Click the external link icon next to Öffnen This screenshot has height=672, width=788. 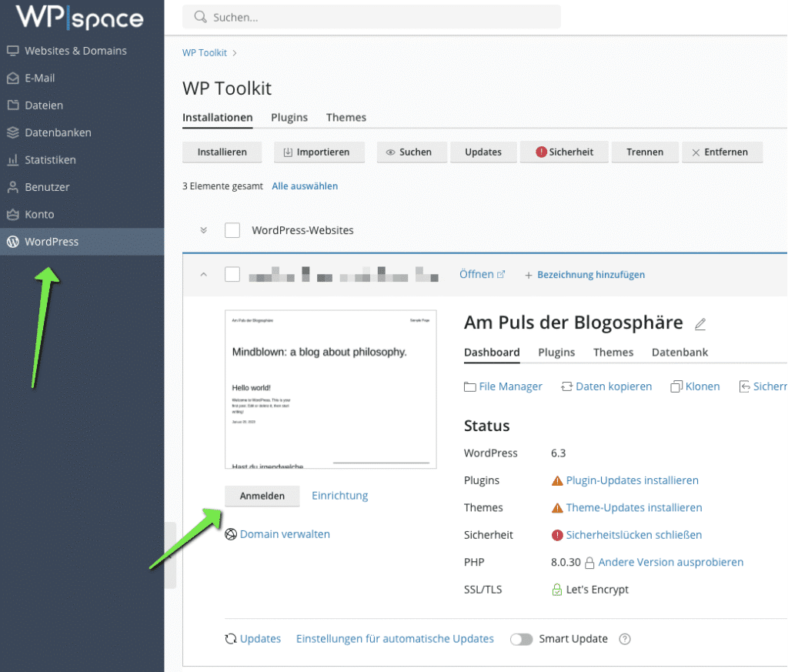pyautogui.click(x=501, y=275)
